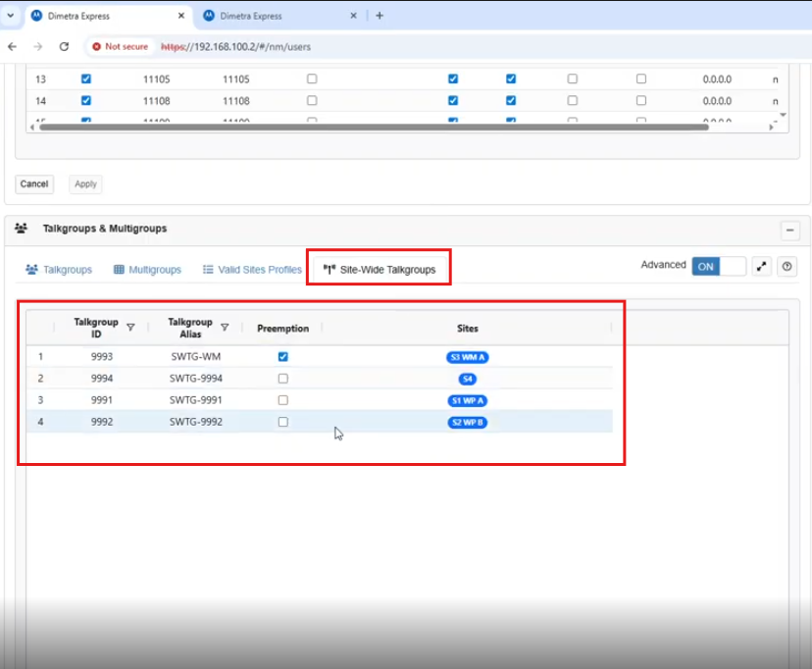Select Talkgroup ID 9993 cell
812x669 pixels.
coord(102,357)
